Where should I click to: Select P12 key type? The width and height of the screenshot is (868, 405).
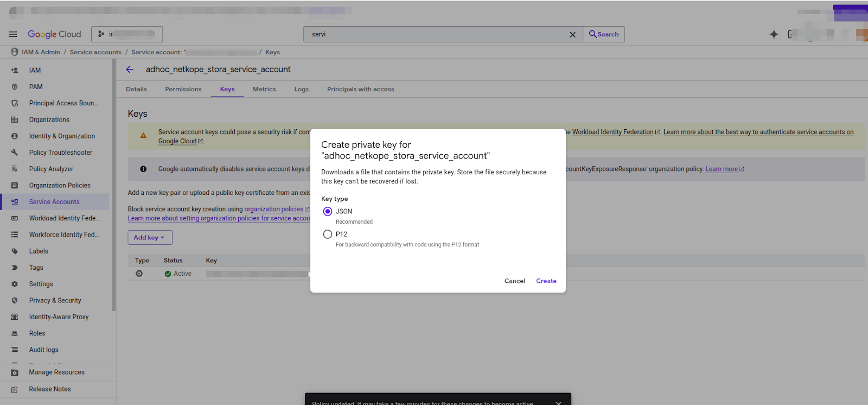click(328, 235)
